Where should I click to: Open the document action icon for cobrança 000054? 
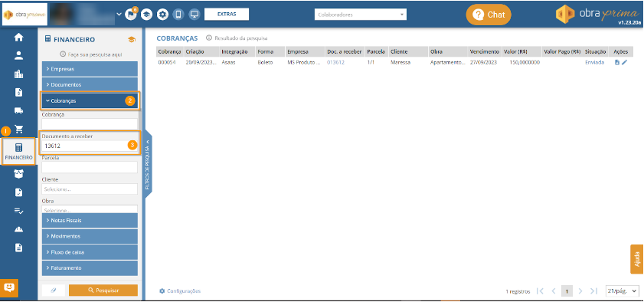pos(617,62)
